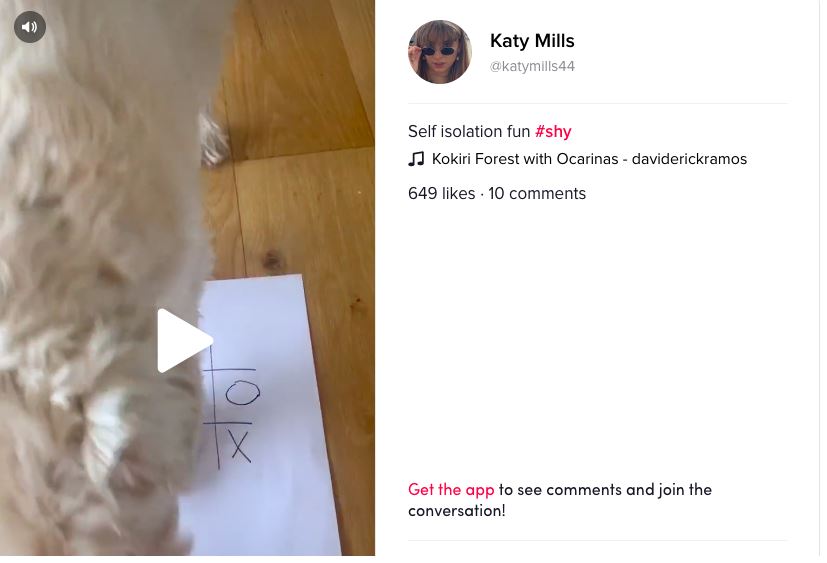Follow the Get the app link
This screenshot has height=563, width=827.
click(451, 490)
